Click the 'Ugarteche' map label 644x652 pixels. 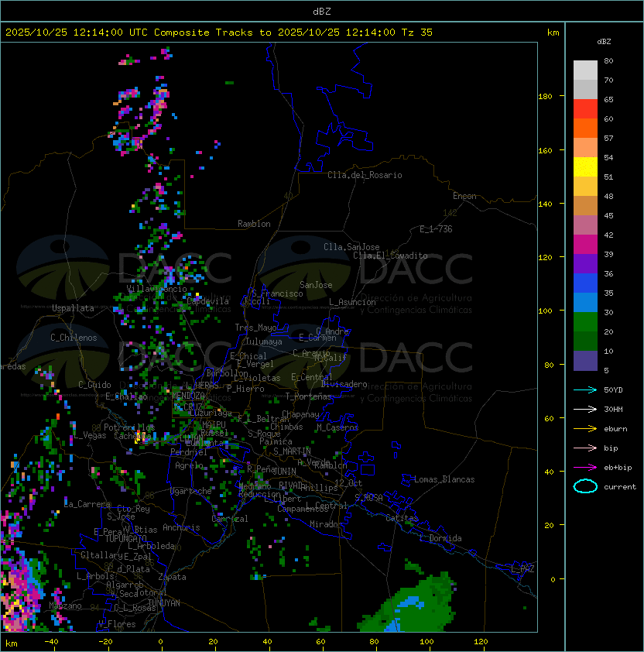[x=191, y=491]
